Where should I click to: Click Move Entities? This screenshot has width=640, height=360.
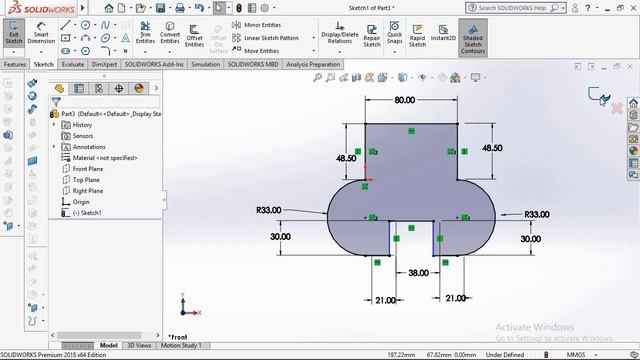256,51
